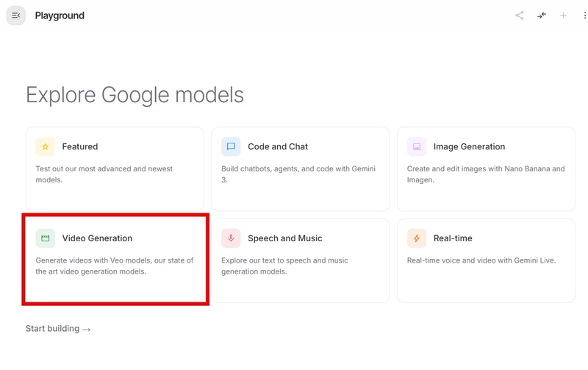Click text 'Real-time voice and video with Gemini Live'
The width and height of the screenshot is (588, 370).
coord(481,260)
